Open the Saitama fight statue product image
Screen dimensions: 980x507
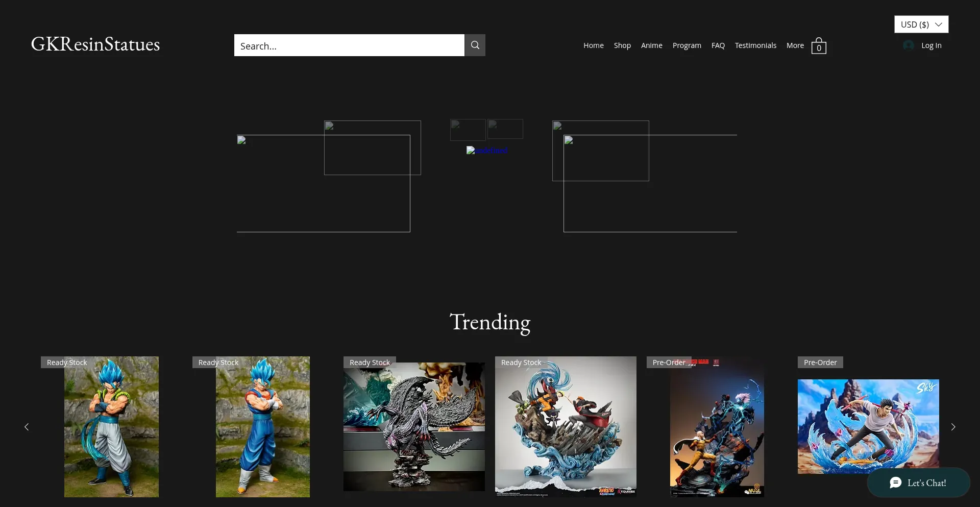(717, 427)
